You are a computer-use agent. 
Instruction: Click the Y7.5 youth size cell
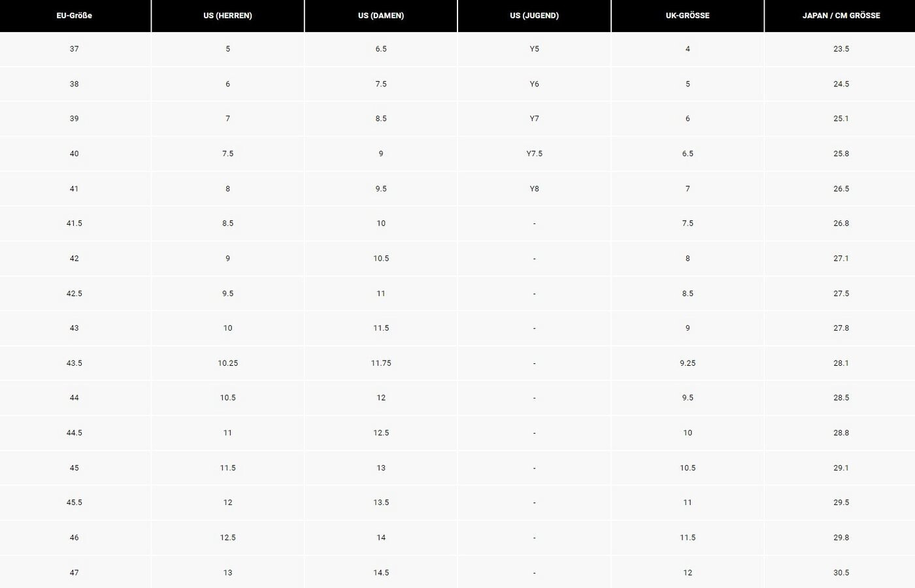534,154
